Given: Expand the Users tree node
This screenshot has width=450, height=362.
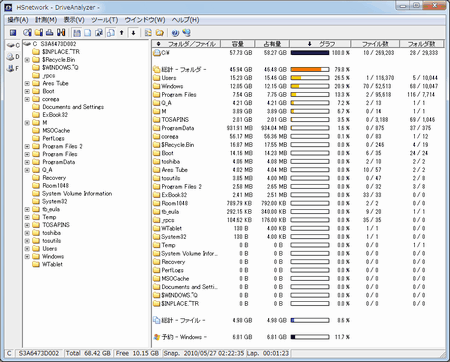Looking at the screenshot, I should pos(27,249).
